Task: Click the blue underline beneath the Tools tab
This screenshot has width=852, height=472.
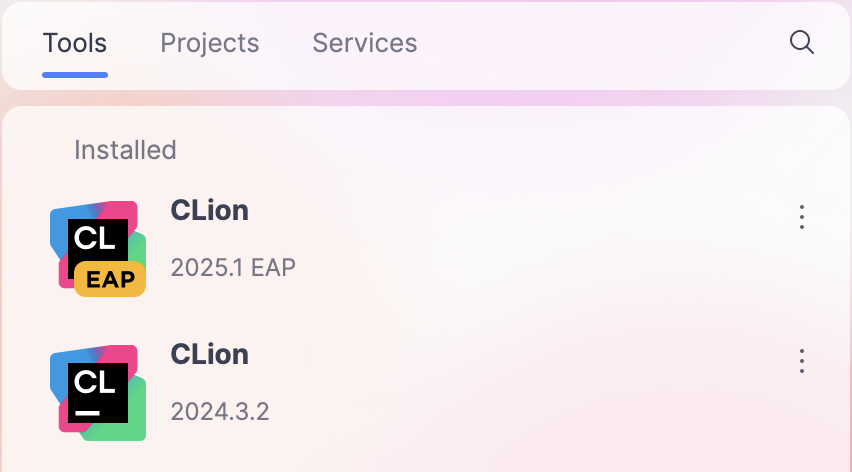Action: [x=75, y=74]
